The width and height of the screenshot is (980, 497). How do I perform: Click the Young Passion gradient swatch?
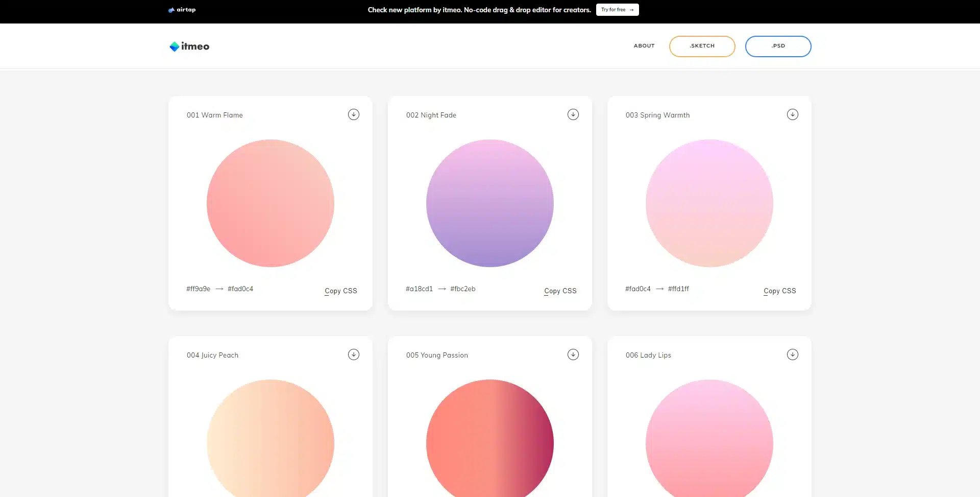click(x=490, y=439)
